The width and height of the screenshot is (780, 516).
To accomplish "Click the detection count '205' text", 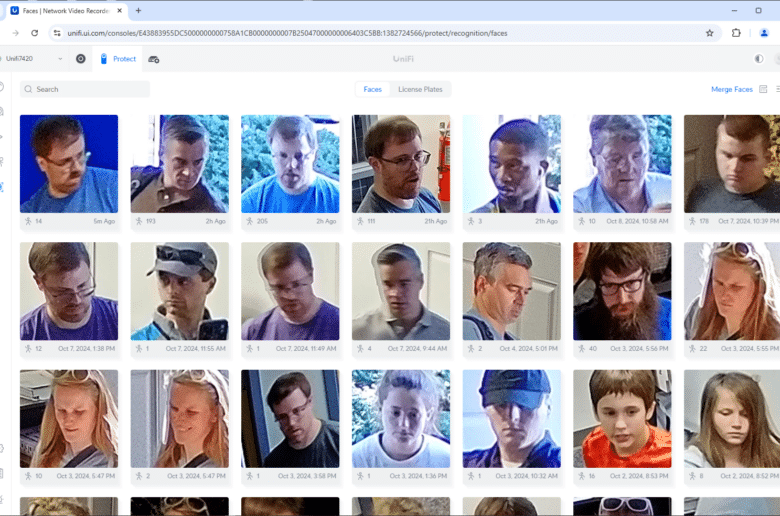I will pos(262,221).
